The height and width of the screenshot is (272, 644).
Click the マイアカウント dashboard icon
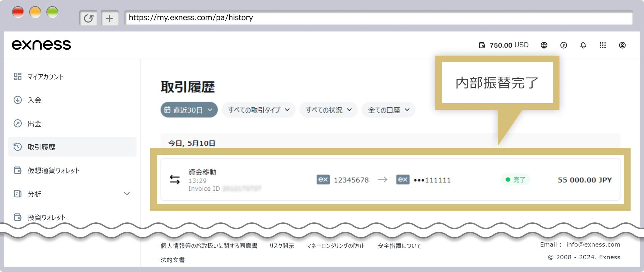[x=18, y=77]
